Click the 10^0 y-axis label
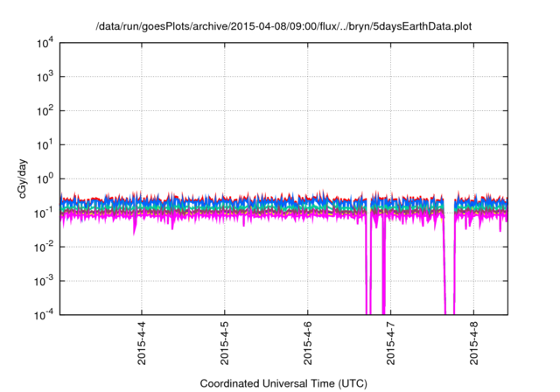The width and height of the screenshot is (560, 392). (45, 178)
